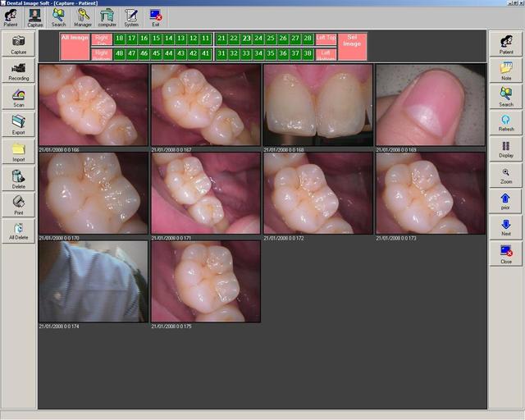
Task: Open Manager from the top toolbar
Action: coord(83,17)
